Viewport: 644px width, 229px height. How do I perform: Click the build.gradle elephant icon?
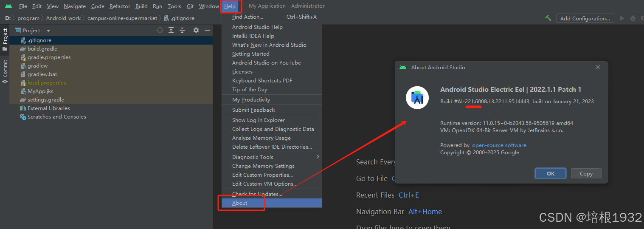pos(23,49)
